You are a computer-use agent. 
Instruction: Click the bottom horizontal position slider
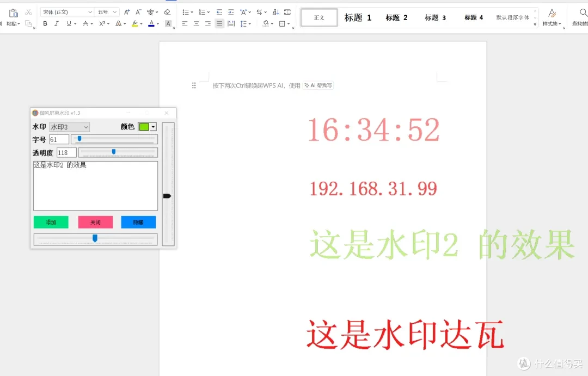point(96,239)
